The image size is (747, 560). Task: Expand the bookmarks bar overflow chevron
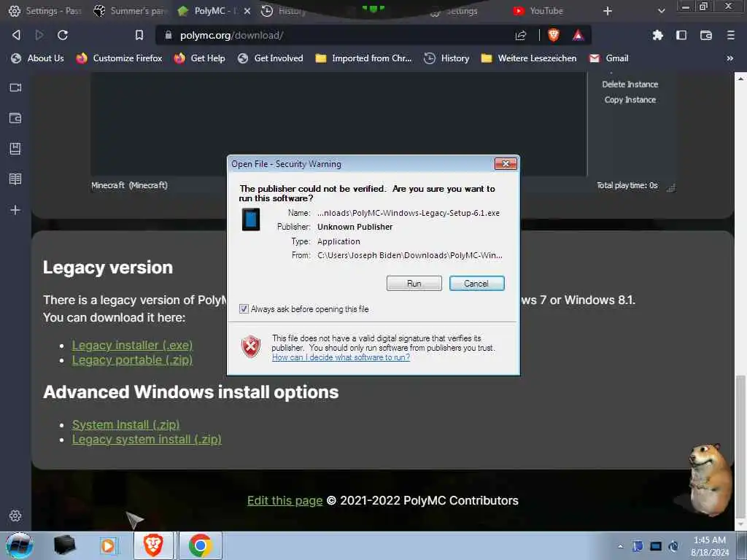pos(729,58)
